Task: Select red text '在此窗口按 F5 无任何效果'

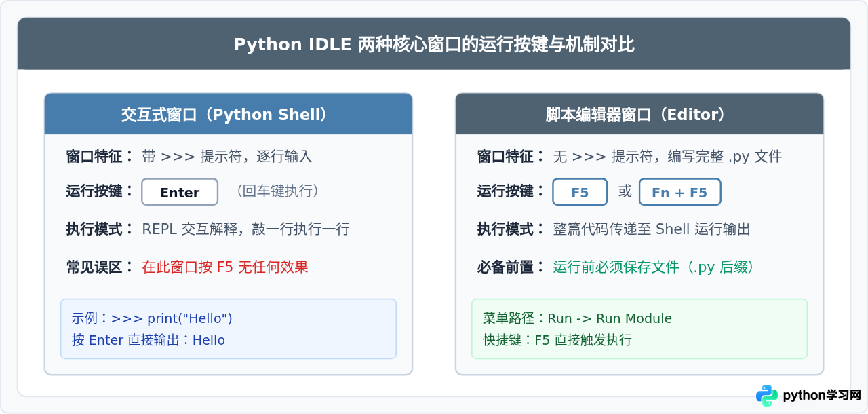Action: click(225, 267)
